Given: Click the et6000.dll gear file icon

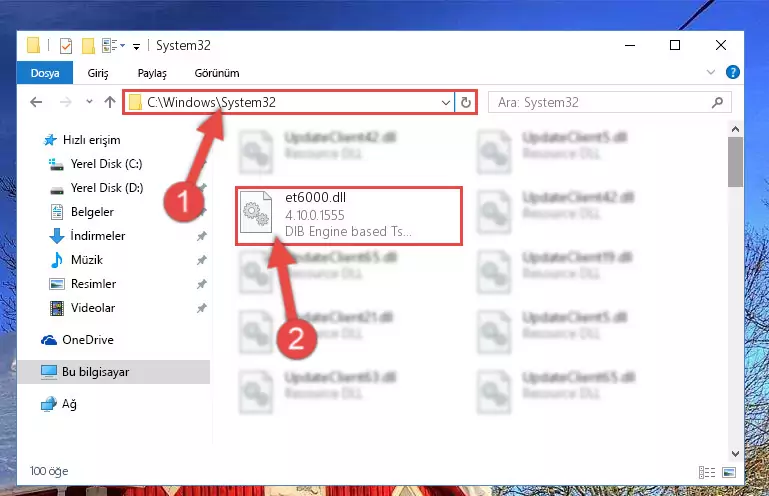Looking at the screenshot, I should pyautogui.click(x=256, y=211).
